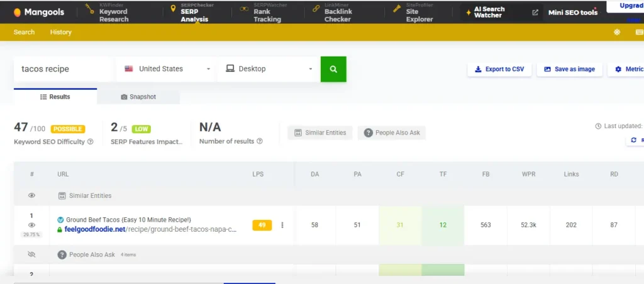Toggle crossed-eye icon for People Also Ask row
Image resolution: width=644 pixels, height=284 pixels.
coord(31,254)
